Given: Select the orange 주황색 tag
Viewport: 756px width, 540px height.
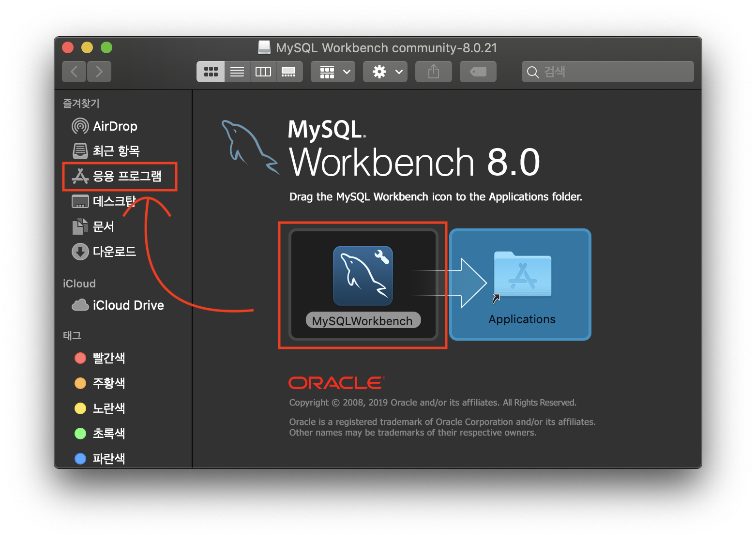Looking at the screenshot, I should [100, 383].
